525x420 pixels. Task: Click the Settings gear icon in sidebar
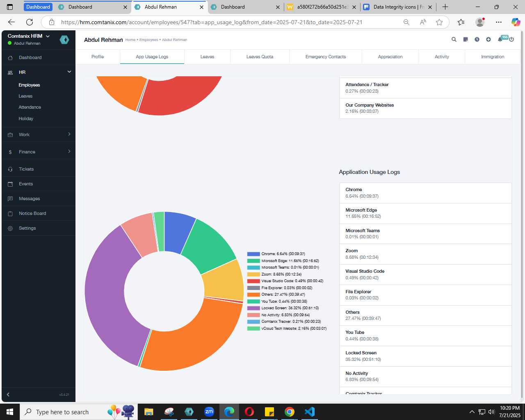[x=10, y=228]
